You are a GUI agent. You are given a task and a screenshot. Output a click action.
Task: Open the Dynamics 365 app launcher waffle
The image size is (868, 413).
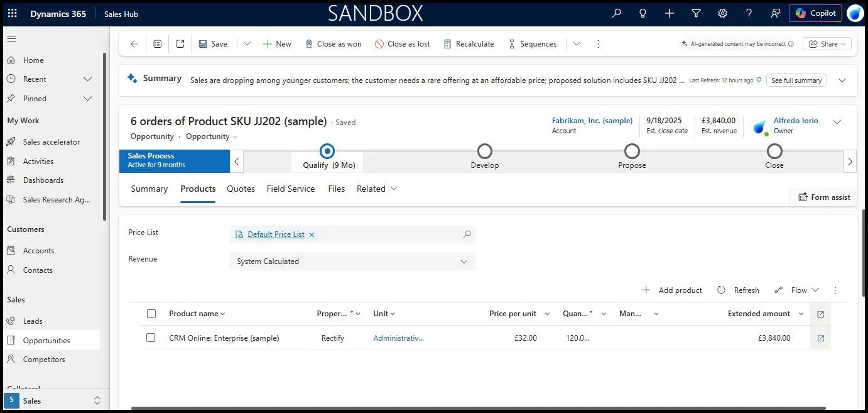tap(13, 13)
